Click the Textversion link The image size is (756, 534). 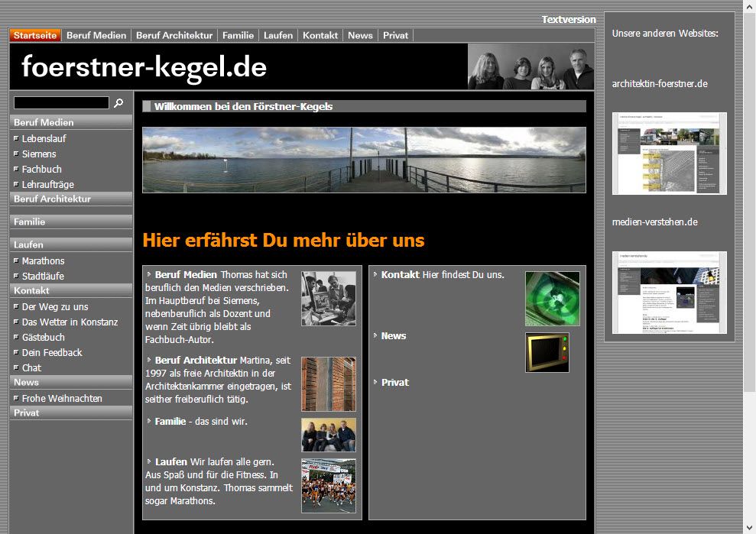(568, 20)
